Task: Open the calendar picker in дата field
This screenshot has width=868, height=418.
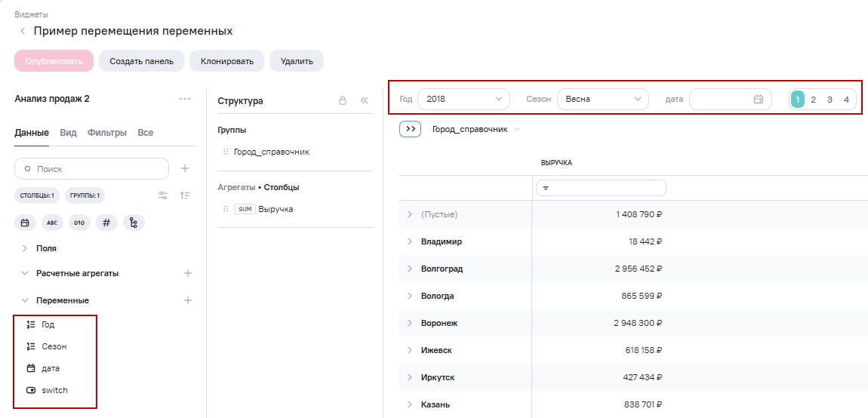Action: point(759,99)
